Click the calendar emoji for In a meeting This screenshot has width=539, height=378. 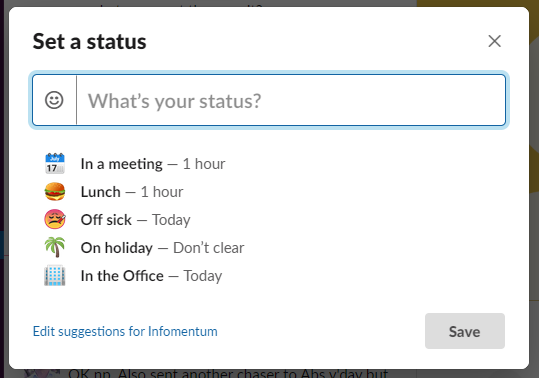point(55,164)
